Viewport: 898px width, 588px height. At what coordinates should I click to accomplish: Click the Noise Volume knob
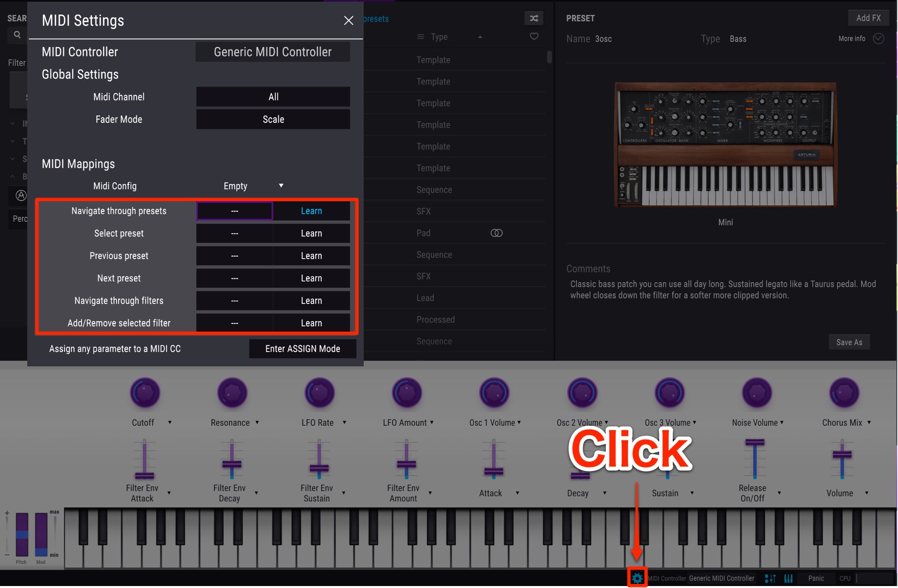click(x=757, y=393)
